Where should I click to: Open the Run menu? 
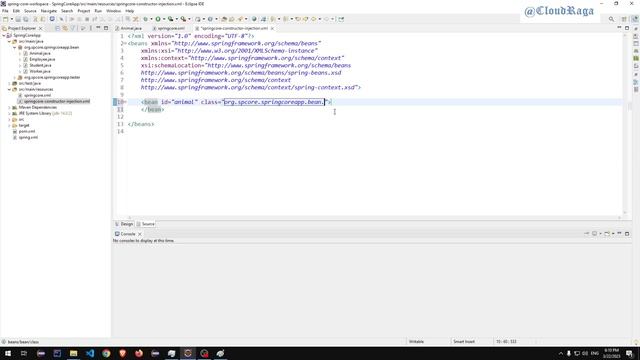point(98,11)
